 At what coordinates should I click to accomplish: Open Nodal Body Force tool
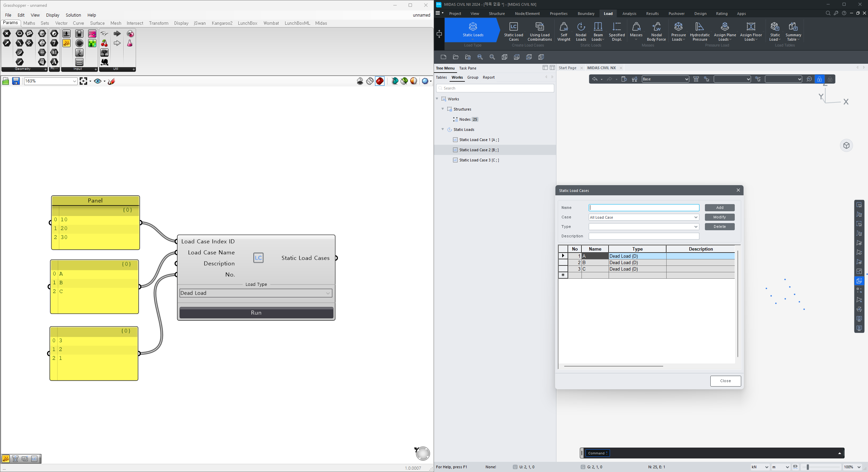[x=656, y=32]
